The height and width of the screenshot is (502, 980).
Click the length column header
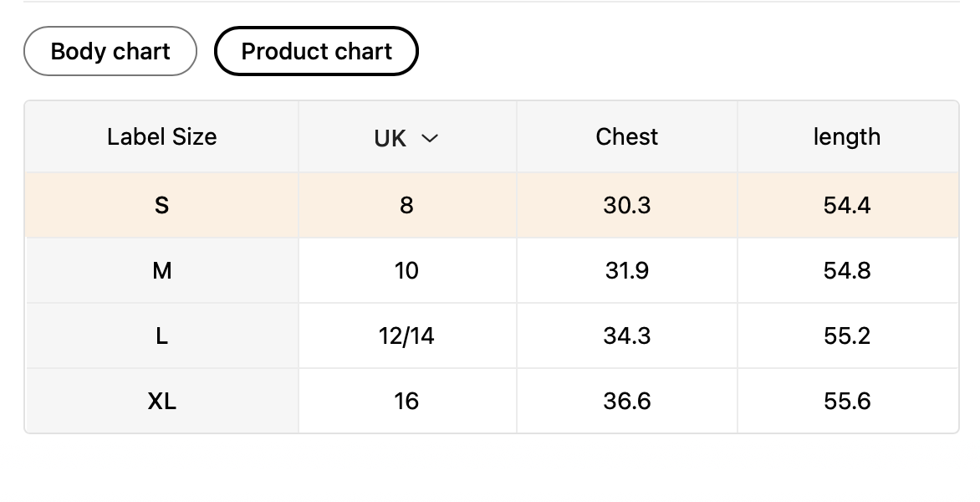tap(847, 137)
